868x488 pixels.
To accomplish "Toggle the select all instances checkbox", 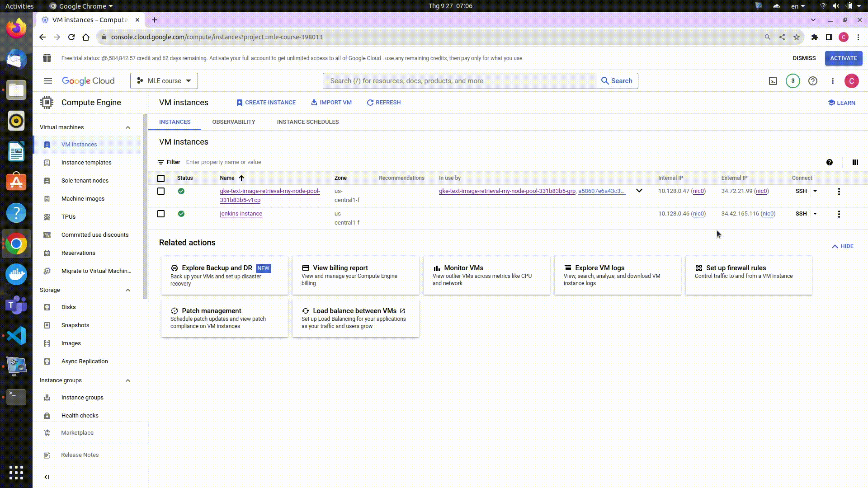I will [x=161, y=178].
